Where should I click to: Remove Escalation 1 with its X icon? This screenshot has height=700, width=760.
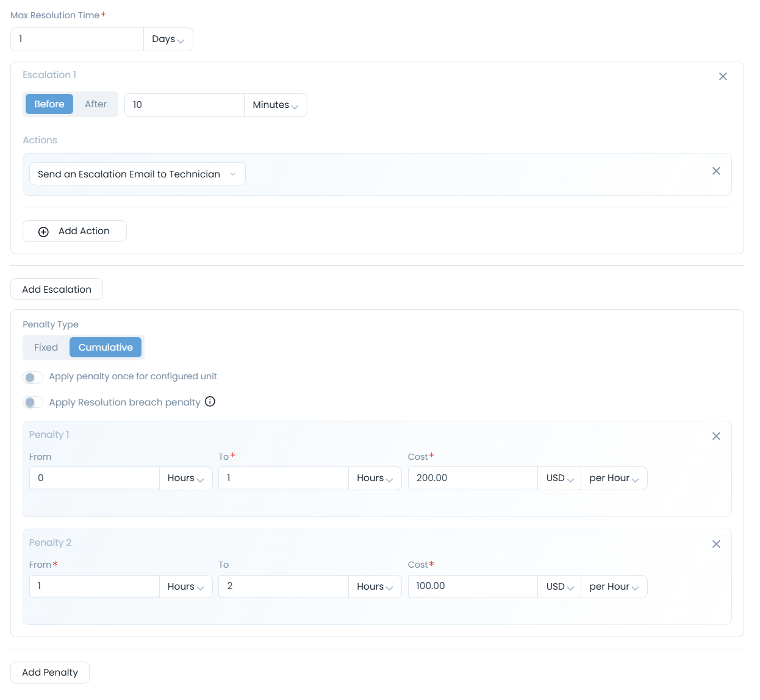pos(723,76)
